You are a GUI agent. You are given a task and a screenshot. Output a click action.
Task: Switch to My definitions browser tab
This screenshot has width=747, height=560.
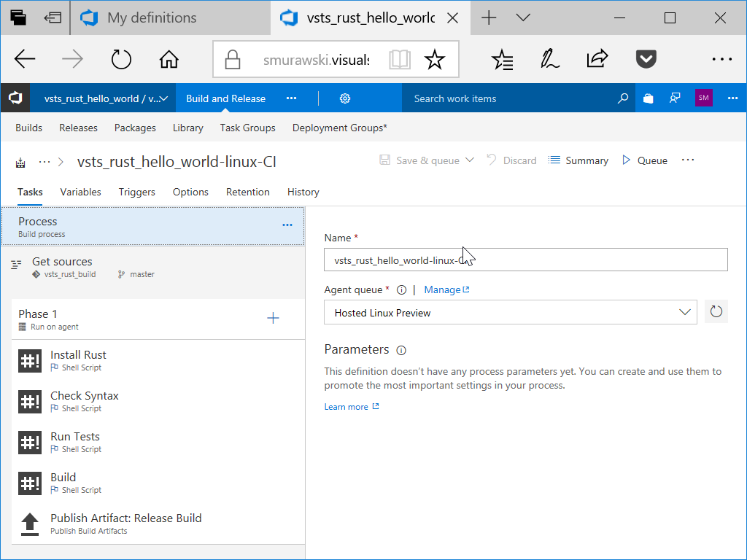(x=171, y=17)
